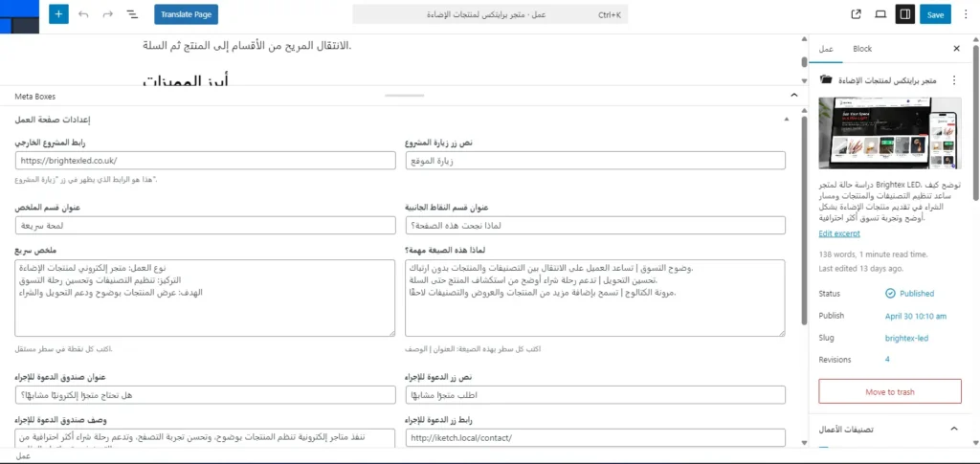Redo the last change
The width and height of the screenshot is (980, 464).
pos(107,13)
